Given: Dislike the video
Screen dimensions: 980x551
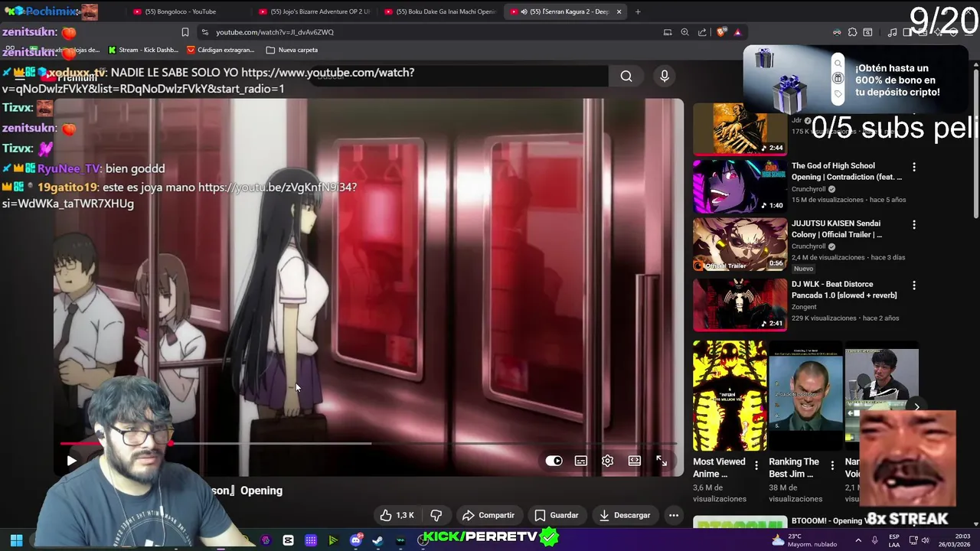Looking at the screenshot, I should (436, 515).
